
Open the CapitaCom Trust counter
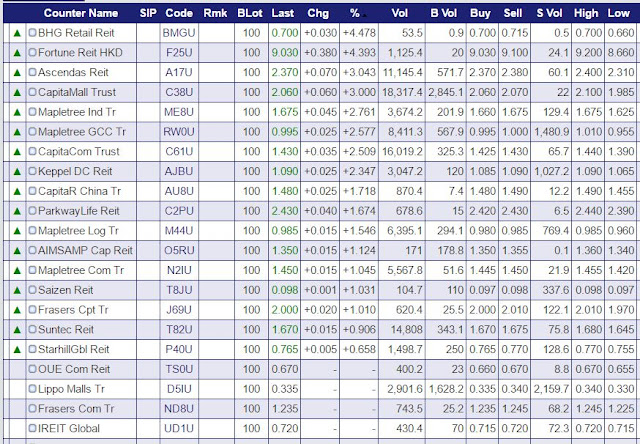(79, 152)
